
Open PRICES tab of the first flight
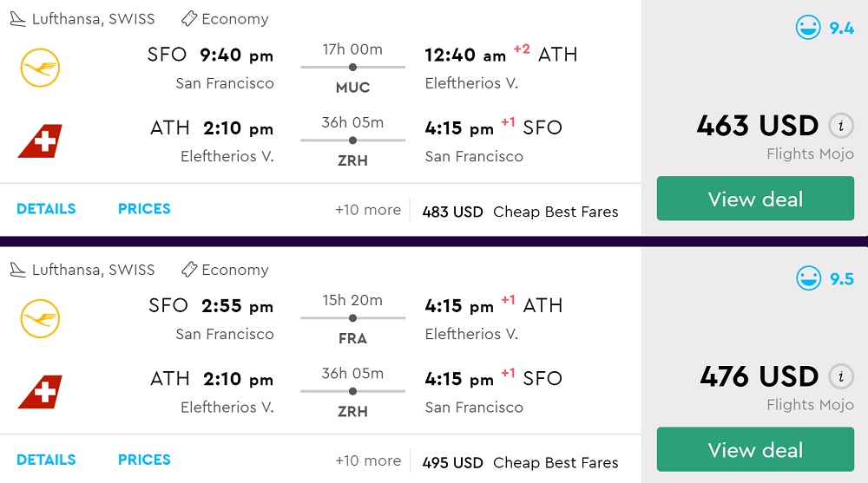pos(144,209)
